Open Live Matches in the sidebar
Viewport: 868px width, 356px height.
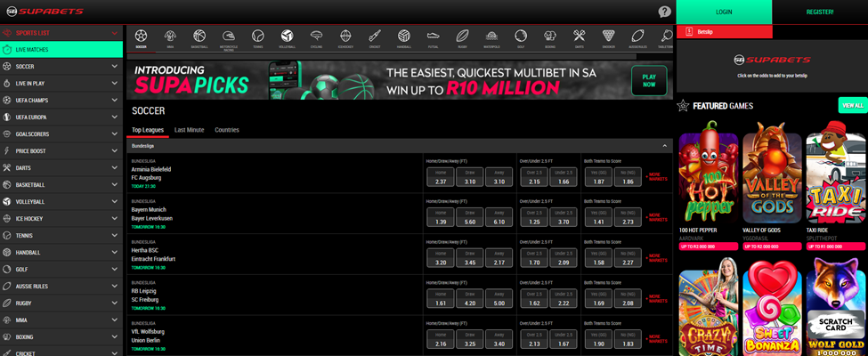(x=61, y=49)
